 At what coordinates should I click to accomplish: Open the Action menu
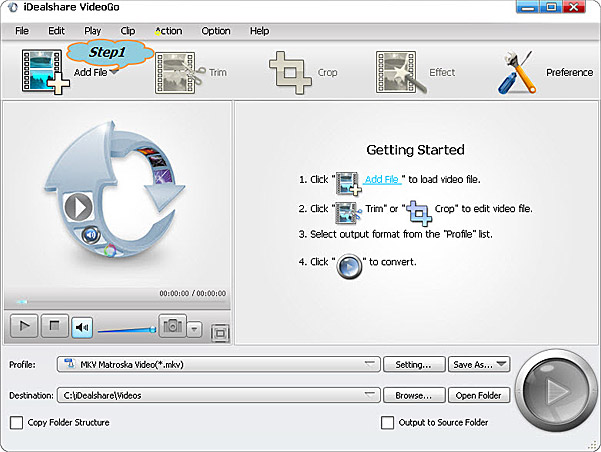click(168, 31)
